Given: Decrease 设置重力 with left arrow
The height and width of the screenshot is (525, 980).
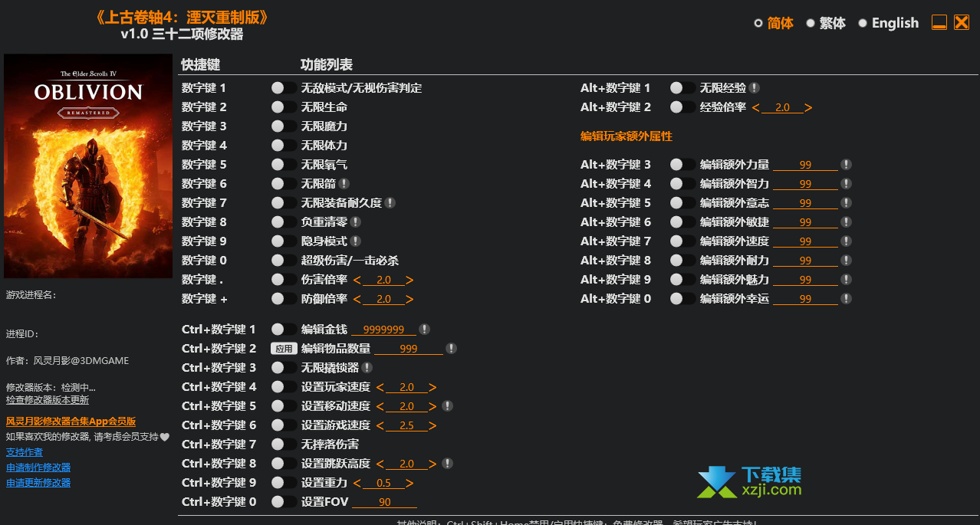Looking at the screenshot, I should pyautogui.click(x=357, y=483).
